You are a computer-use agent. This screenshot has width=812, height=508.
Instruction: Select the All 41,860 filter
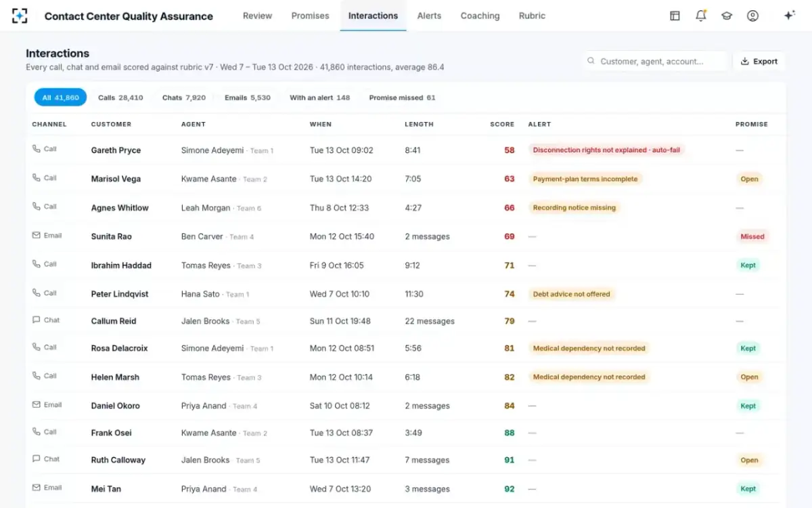click(x=60, y=98)
